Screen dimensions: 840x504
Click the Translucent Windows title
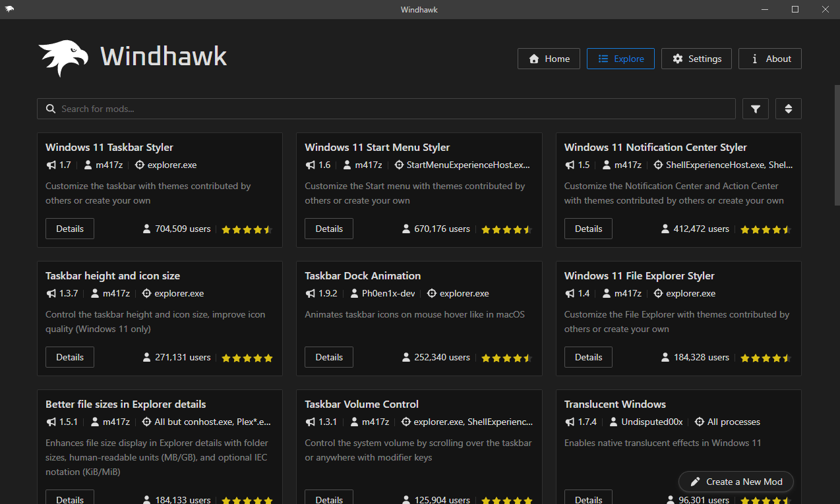[615, 404]
